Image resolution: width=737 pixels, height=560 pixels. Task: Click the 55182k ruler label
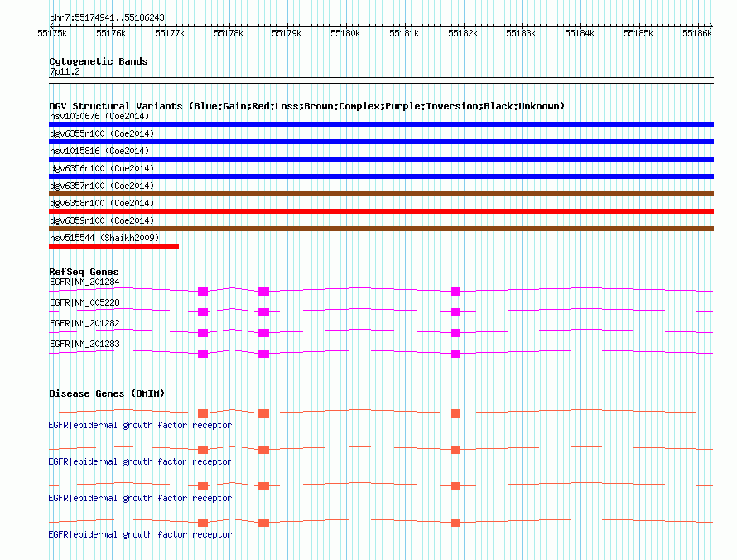click(x=463, y=33)
